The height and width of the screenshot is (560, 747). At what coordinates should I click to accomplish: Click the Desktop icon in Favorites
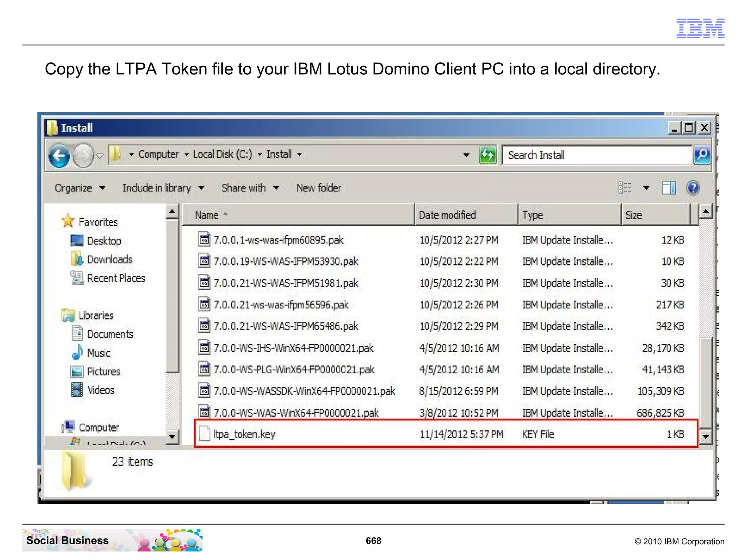77,240
